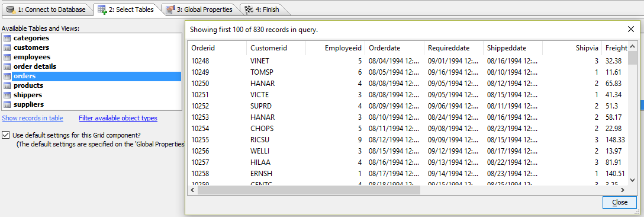Sort by Orderid column header
644x217 pixels.
pyautogui.click(x=217, y=48)
